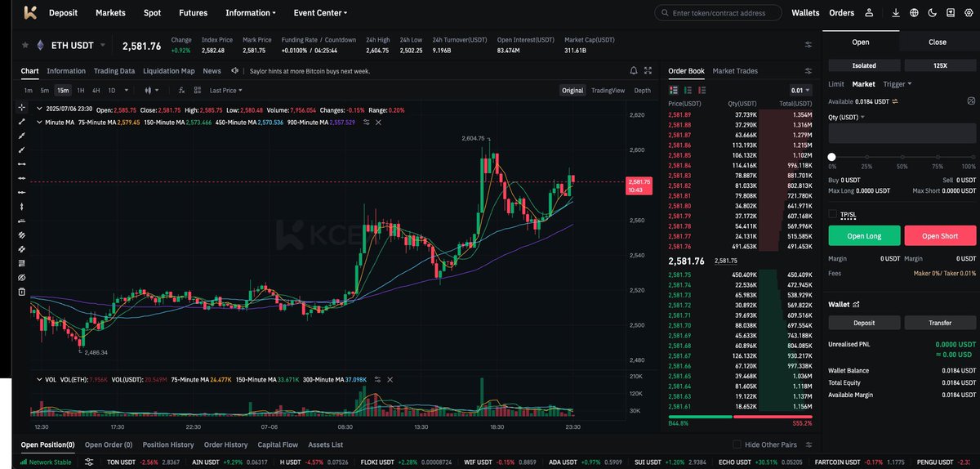The width and height of the screenshot is (980, 469).
Task: Click the quantity percentage slider handle
Action: [x=832, y=157]
